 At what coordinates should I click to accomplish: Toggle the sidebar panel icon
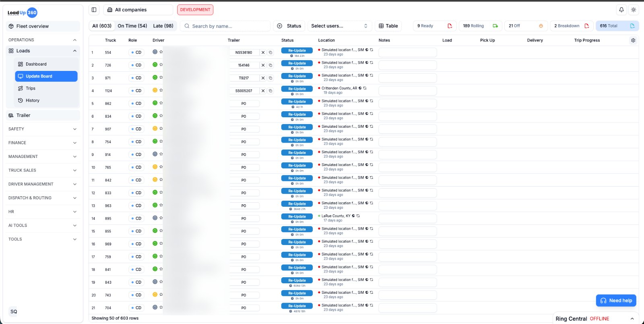94,10
